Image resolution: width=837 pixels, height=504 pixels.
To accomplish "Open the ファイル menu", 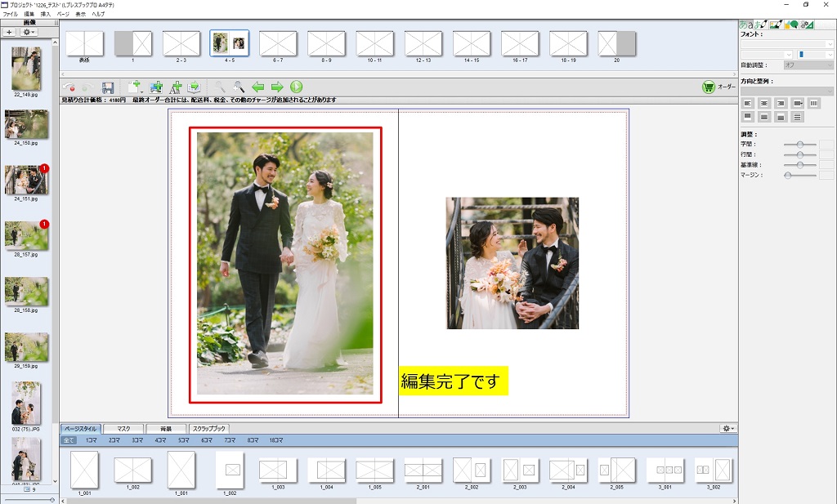I will tap(10, 15).
